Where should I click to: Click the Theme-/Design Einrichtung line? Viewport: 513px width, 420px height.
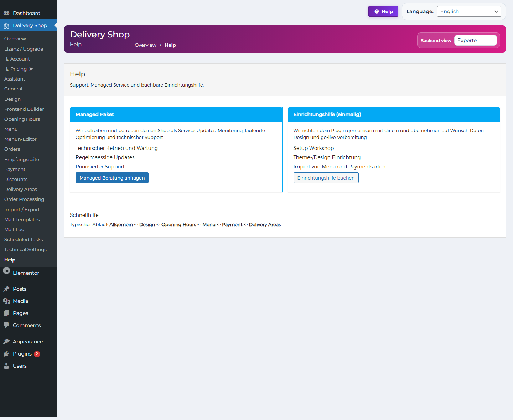(x=327, y=157)
